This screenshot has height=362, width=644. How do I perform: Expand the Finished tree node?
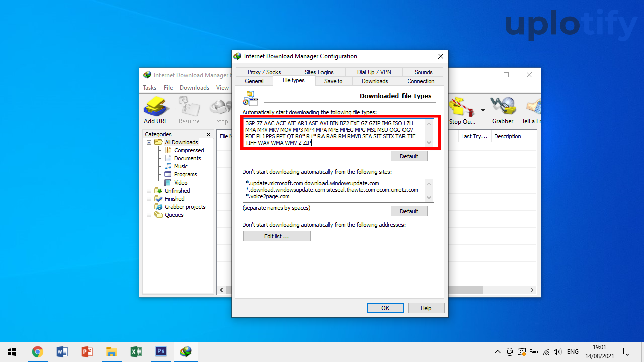pos(149,199)
